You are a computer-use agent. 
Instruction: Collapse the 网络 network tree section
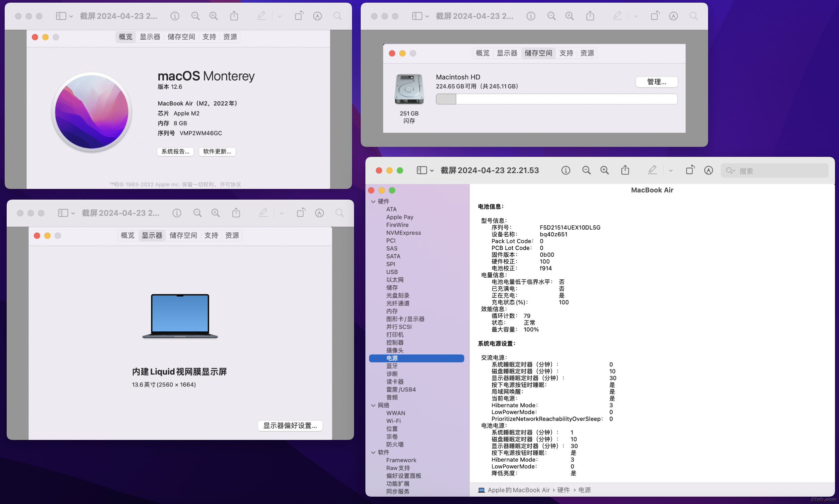coord(373,406)
